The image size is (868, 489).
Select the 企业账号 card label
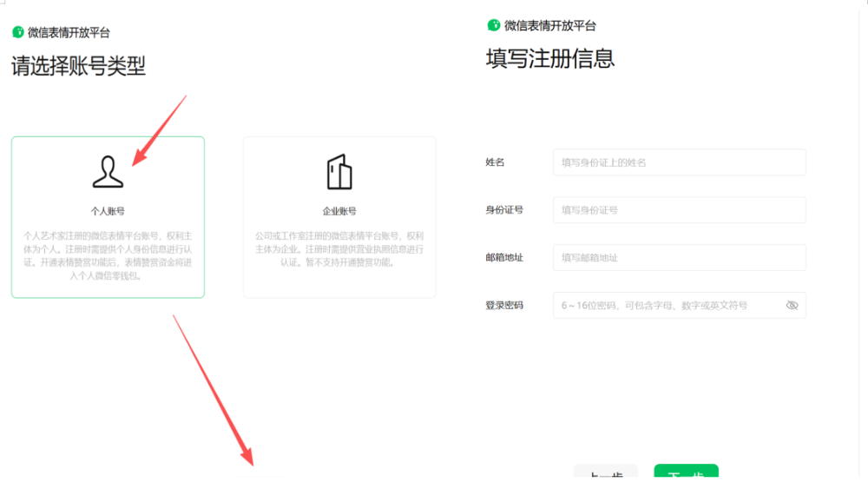point(339,211)
